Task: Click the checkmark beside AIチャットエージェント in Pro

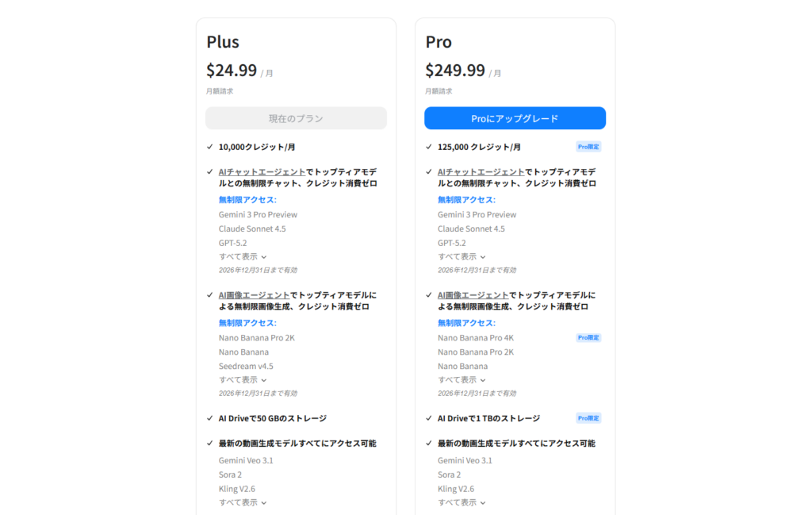Action: click(x=429, y=171)
